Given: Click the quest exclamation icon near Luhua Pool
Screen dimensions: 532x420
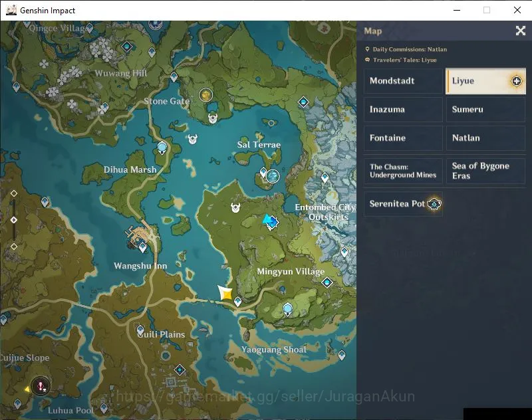Looking at the screenshot, I should point(41,386).
